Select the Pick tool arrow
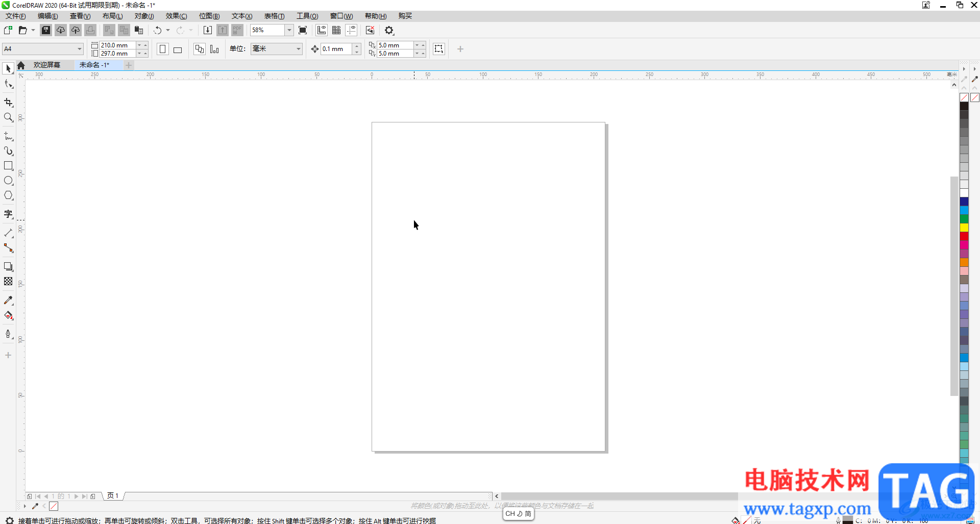The image size is (980, 524). tap(8, 68)
